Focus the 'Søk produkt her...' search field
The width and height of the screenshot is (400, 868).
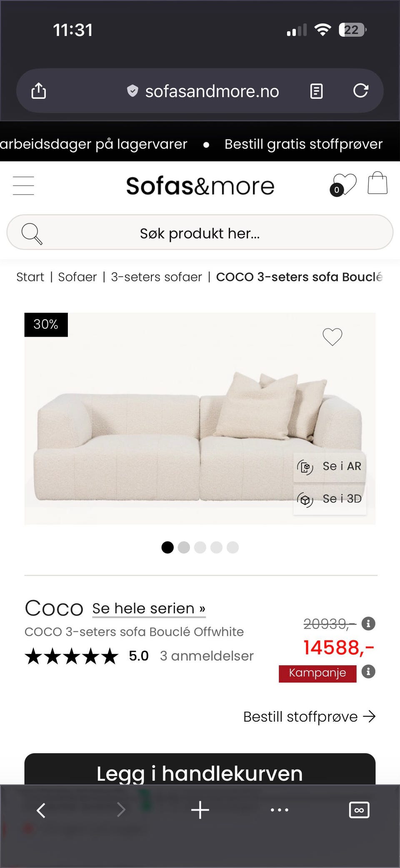pyautogui.click(x=200, y=233)
